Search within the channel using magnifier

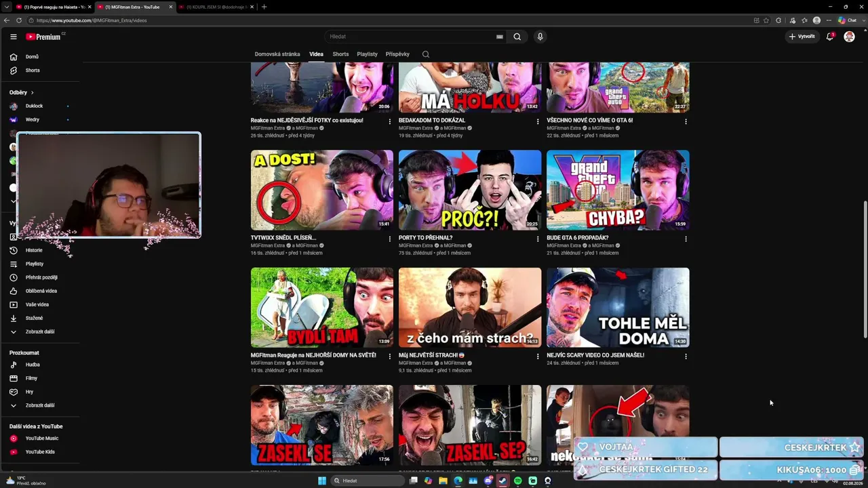426,54
